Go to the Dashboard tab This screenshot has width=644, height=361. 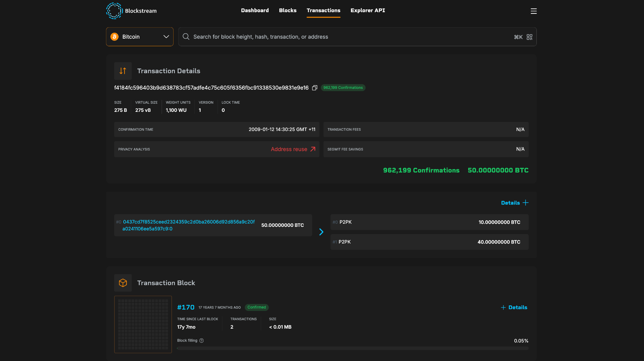click(x=255, y=10)
